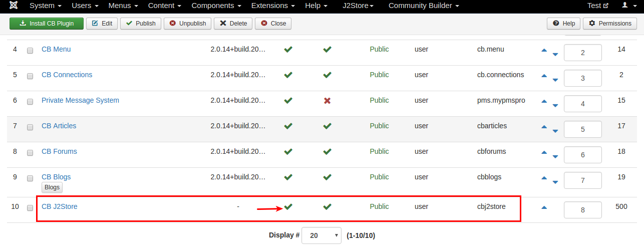Tick the CB Blogs row checkbox
This screenshot has height=247, width=644.
point(30,178)
